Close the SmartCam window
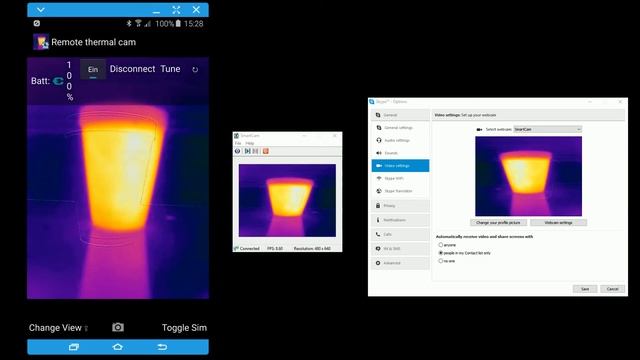The width and height of the screenshot is (640, 360). 335,136
